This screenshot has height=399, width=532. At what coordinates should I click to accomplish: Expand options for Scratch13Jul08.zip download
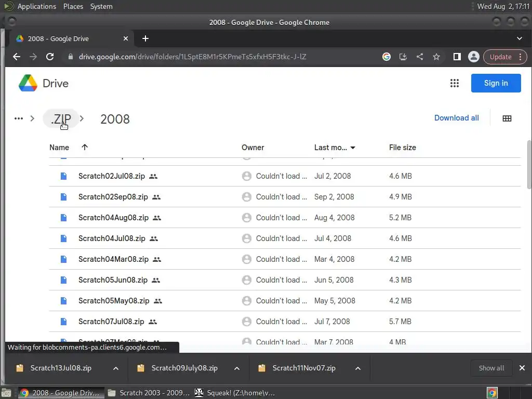coord(116,368)
